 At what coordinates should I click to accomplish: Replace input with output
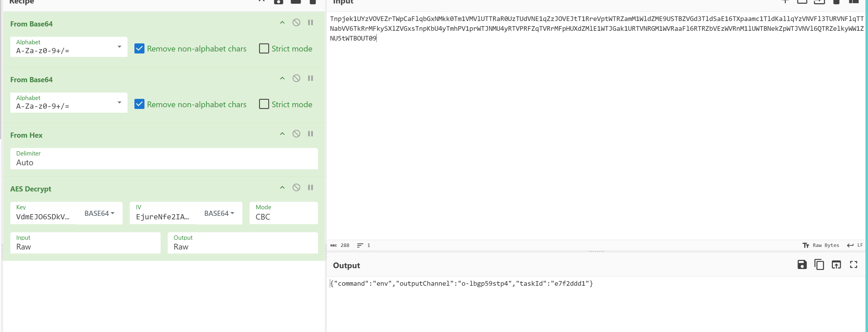tap(836, 264)
